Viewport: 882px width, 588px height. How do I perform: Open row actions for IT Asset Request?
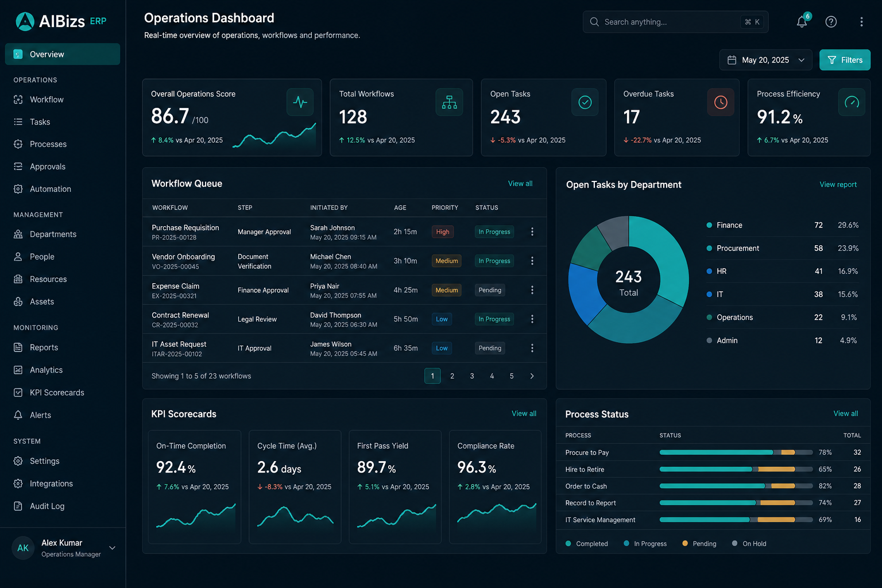[532, 348]
